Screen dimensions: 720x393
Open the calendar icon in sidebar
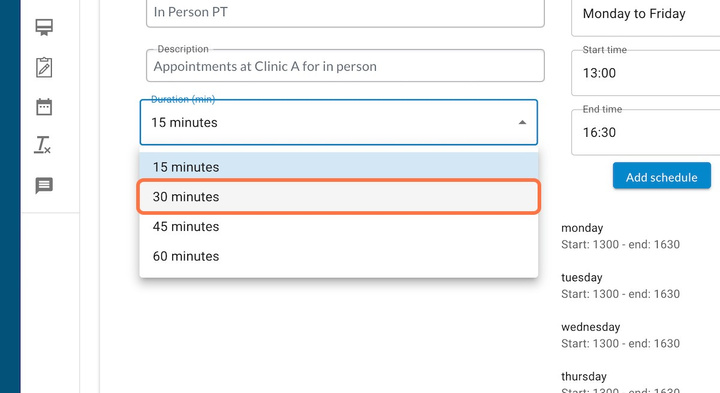click(x=44, y=107)
